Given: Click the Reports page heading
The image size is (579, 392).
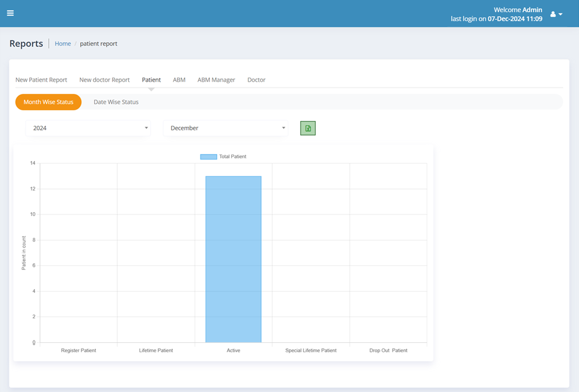Looking at the screenshot, I should [x=26, y=44].
